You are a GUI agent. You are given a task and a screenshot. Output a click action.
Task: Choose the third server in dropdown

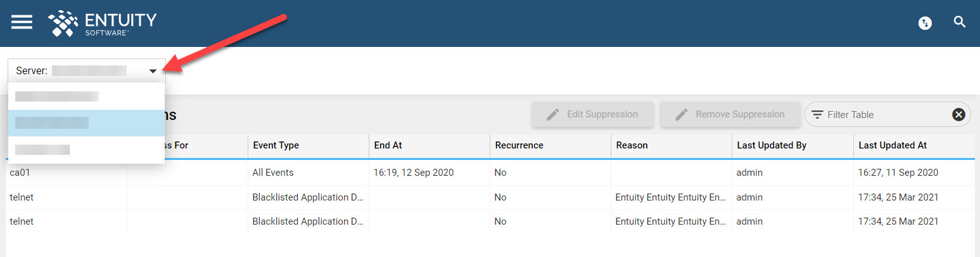point(86,150)
